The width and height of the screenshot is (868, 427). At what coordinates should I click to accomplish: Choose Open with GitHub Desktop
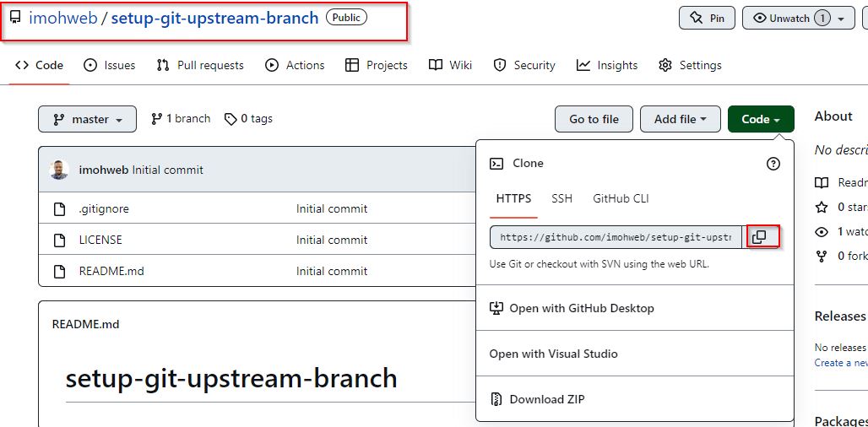point(572,308)
